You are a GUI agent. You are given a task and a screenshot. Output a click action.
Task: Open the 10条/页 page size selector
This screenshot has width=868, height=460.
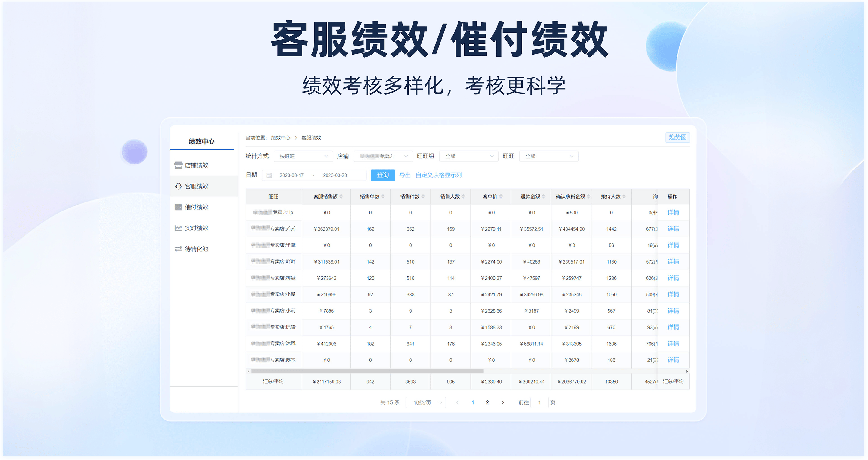(x=425, y=402)
